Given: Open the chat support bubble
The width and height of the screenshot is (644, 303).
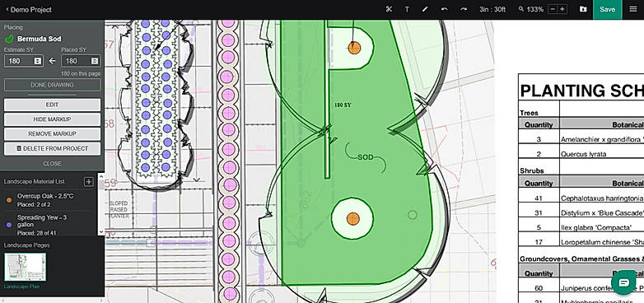Looking at the screenshot, I should coord(623,282).
